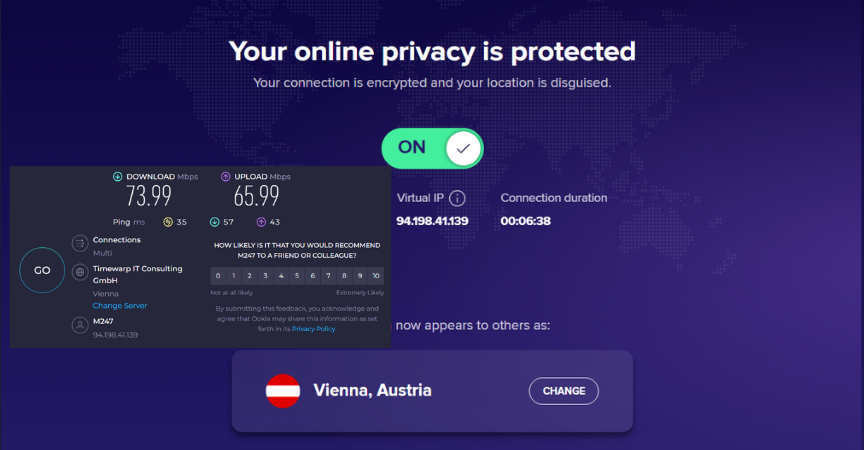Click the CHANGE location button

564,391
